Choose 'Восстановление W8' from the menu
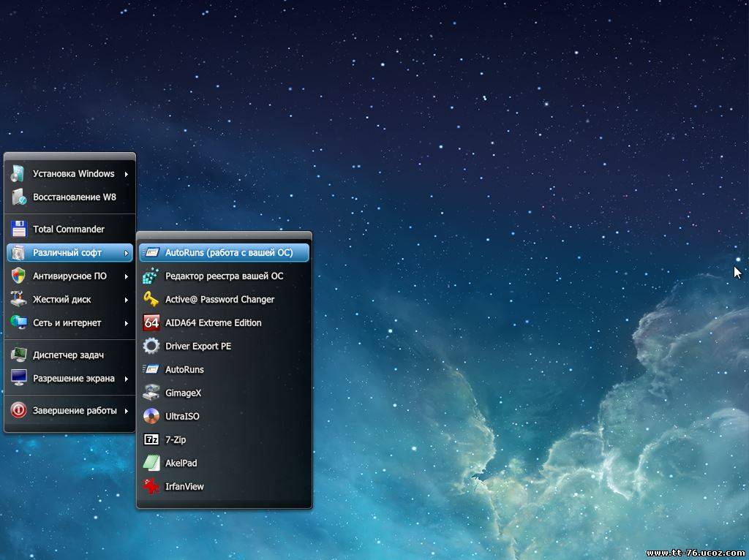 (x=69, y=197)
